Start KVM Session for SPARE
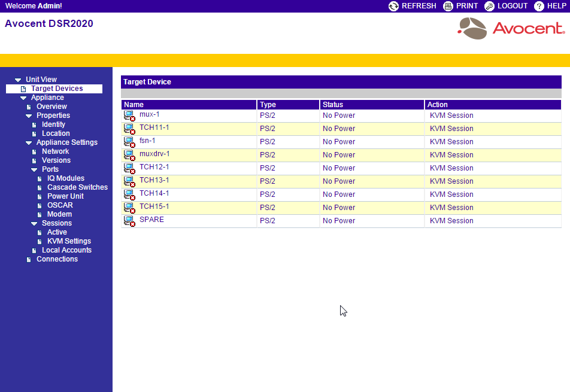 [x=451, y=220]
